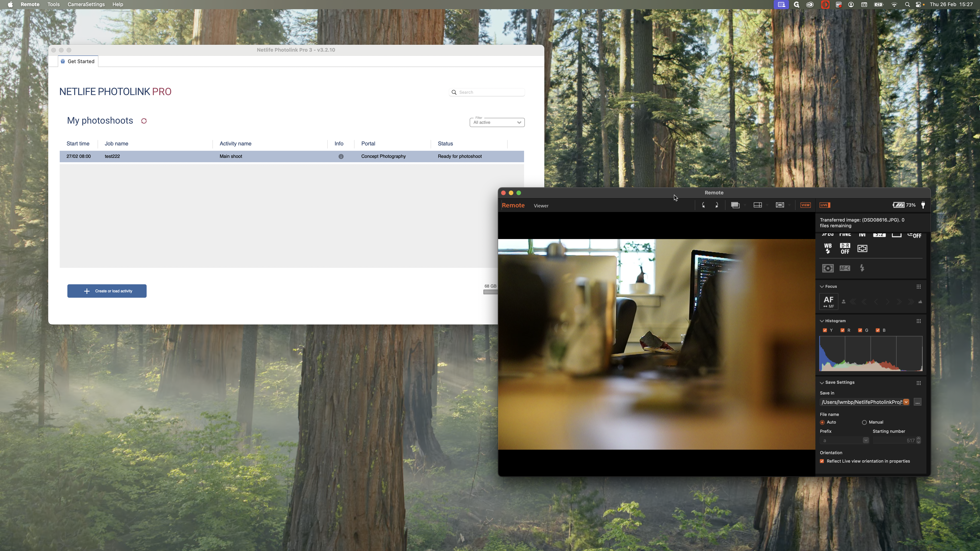Open the All active filter dropdown
This screenshot has height=551, width=980.
497,122
